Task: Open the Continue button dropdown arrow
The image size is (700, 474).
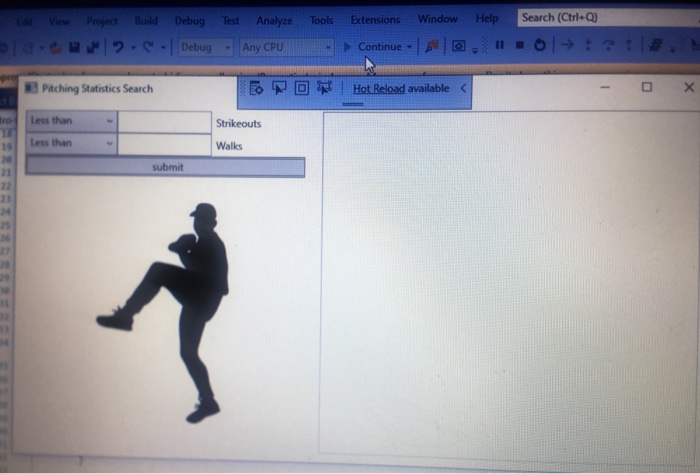Action: point(409,46)
